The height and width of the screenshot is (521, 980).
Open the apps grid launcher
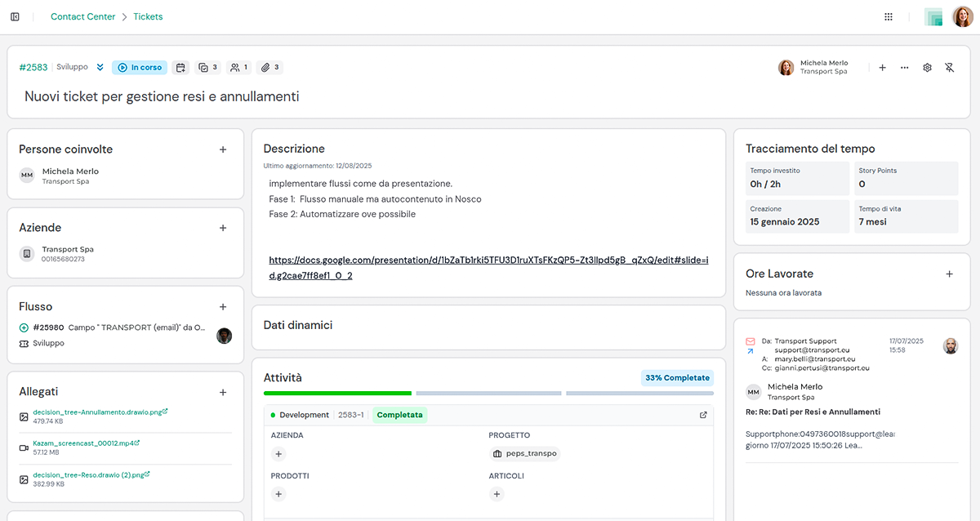[x=889, y=16]
